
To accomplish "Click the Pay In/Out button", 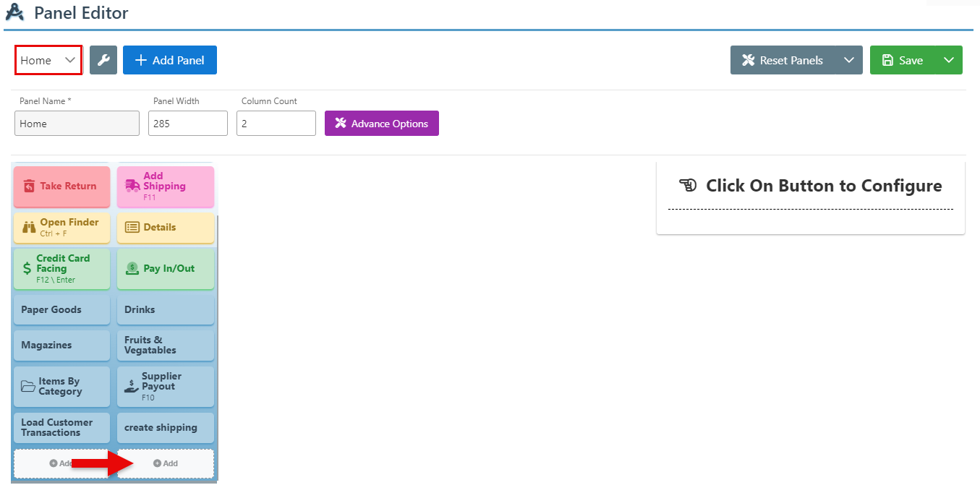I will [x=165, y=268].
